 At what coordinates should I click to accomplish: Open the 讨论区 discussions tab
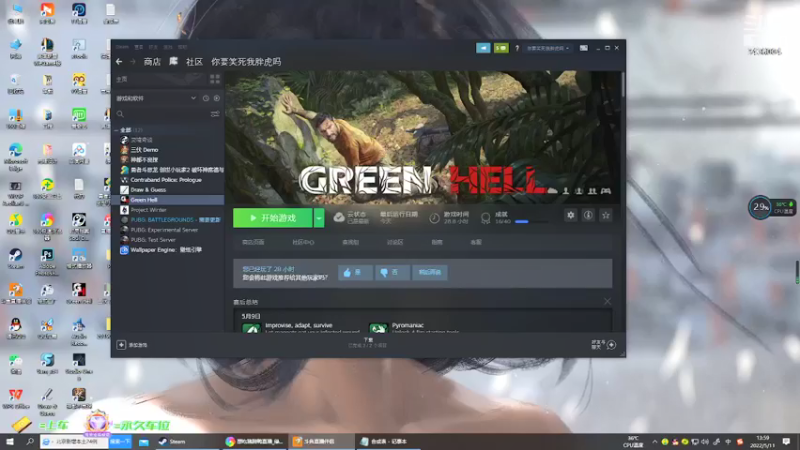395,242
